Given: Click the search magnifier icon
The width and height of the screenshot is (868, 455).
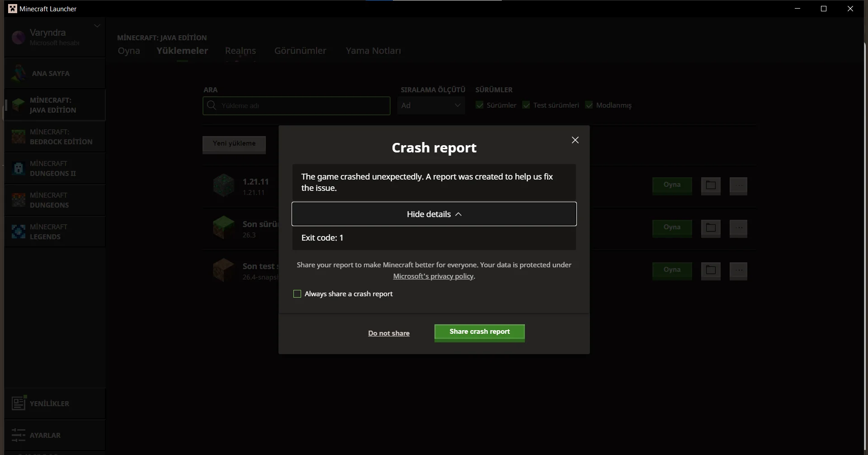Looking at the screenshot, I should [x=211, y=105].
